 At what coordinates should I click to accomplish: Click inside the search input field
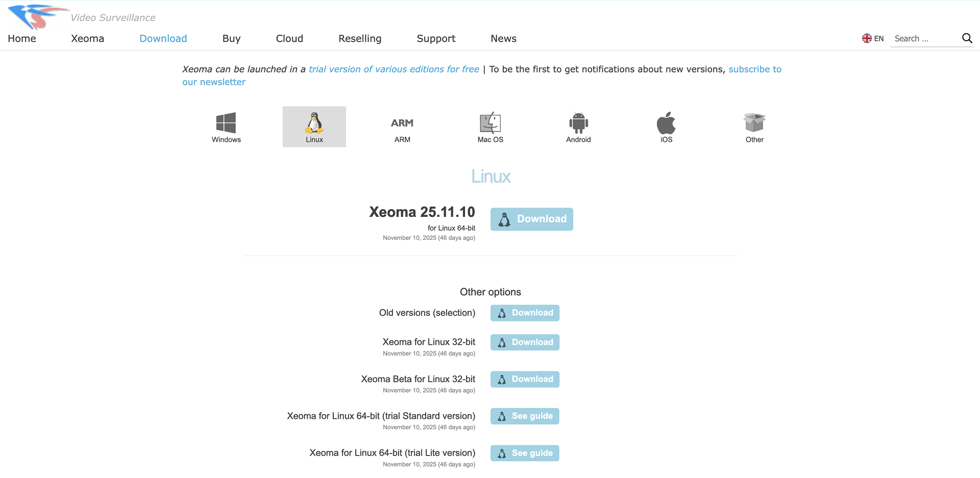[x=924, y=38]
